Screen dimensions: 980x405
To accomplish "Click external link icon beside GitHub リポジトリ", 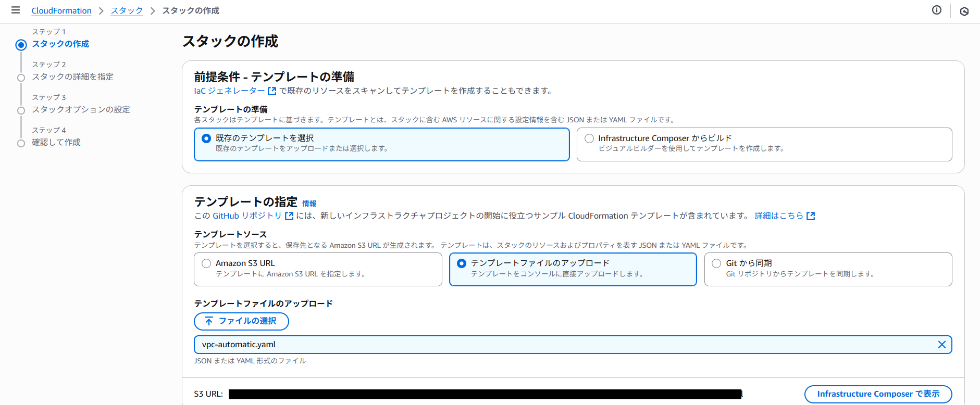I will coord(289,216).
